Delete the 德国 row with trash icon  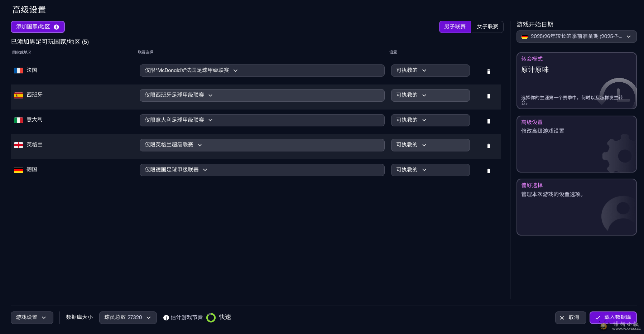[x=489, y=171]
